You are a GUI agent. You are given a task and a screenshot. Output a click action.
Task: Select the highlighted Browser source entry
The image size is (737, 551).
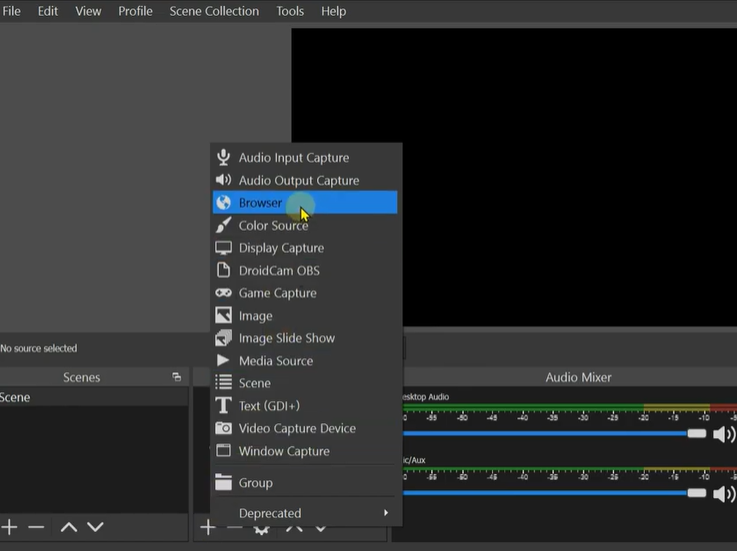pos(305,202)
